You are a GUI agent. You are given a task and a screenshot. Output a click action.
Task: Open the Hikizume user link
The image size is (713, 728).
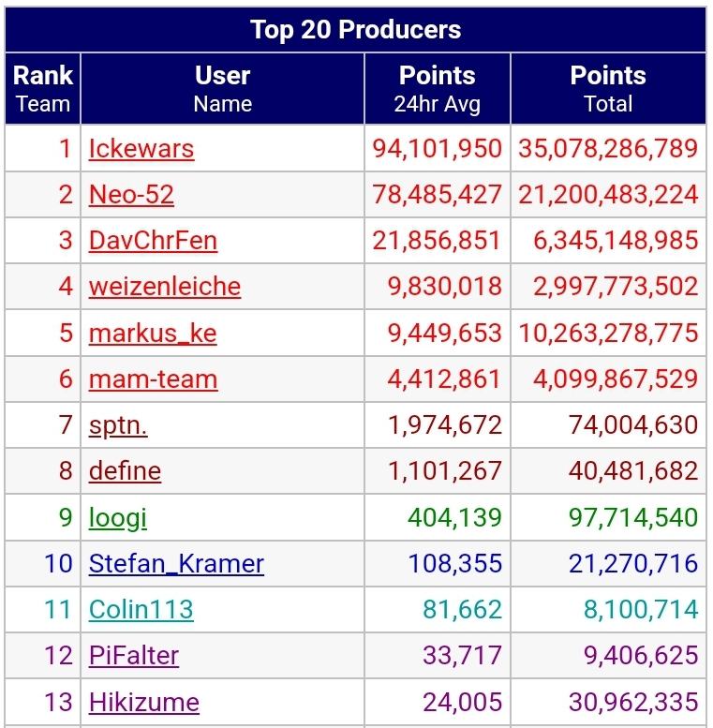click(x=144, y=702)
